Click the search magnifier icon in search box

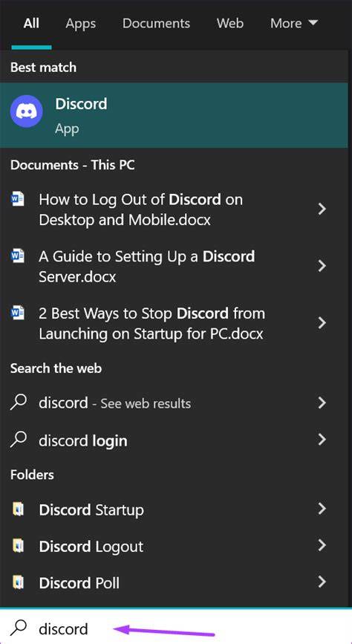pyautogui.click(x=19, y=628)
